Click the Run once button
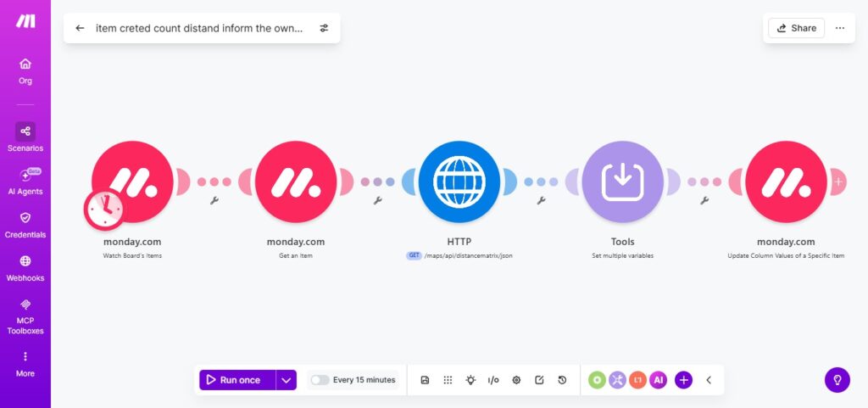This screenshot has width=868, height=408. 237,380
